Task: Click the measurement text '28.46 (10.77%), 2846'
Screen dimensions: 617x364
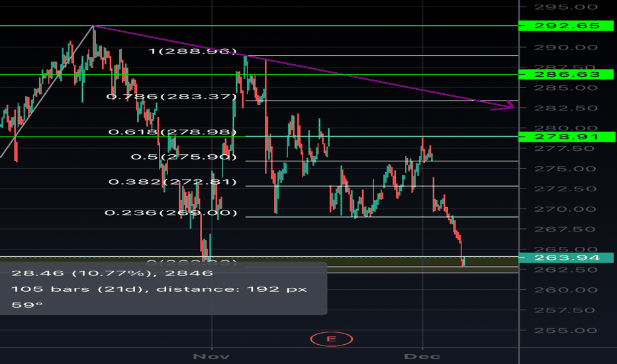Action: click(x=112, y=273)
